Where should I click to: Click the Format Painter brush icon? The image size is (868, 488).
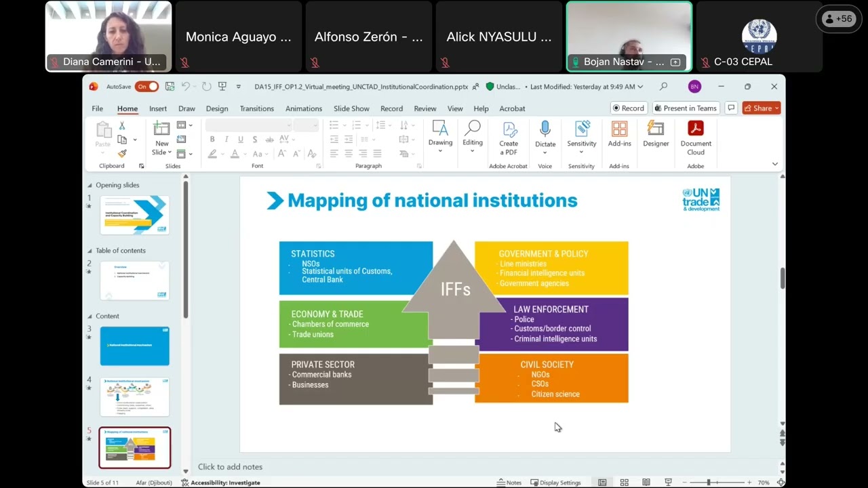pyautogui.click(x=122, y=153)
